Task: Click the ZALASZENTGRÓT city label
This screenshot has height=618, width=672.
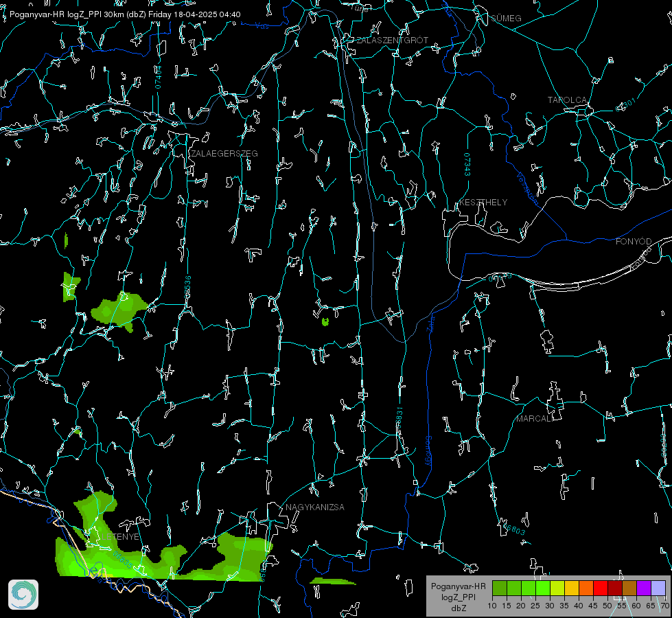Action: [393, 41]
